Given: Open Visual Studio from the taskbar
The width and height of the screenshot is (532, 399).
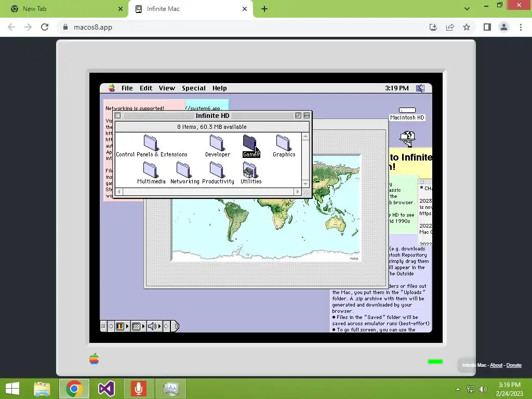Looking at the screenshot, I should [x=107, y=389].
